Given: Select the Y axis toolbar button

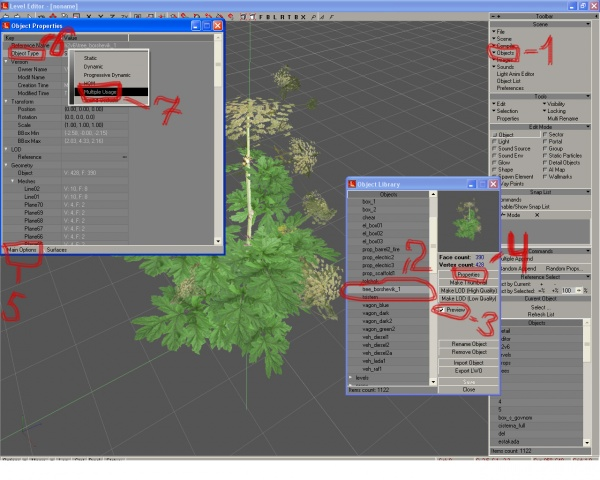Looking at the screenshot, I should point(101,17).
